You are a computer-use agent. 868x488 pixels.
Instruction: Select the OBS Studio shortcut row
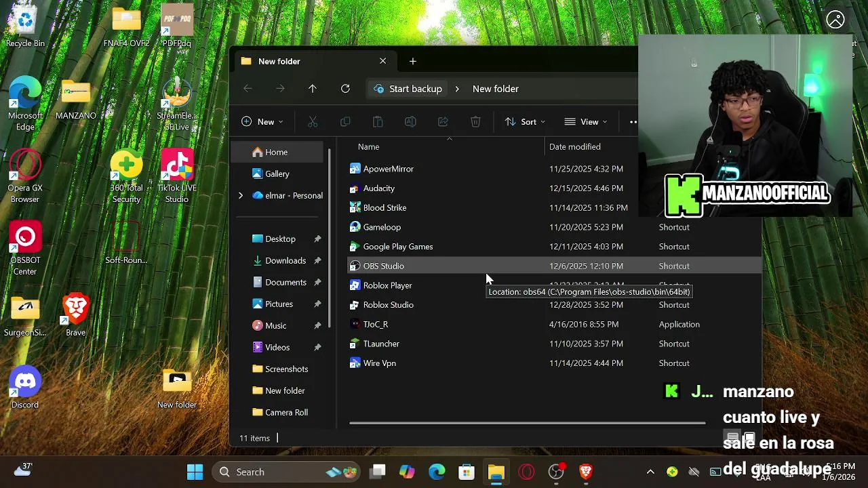pos(554,266)
